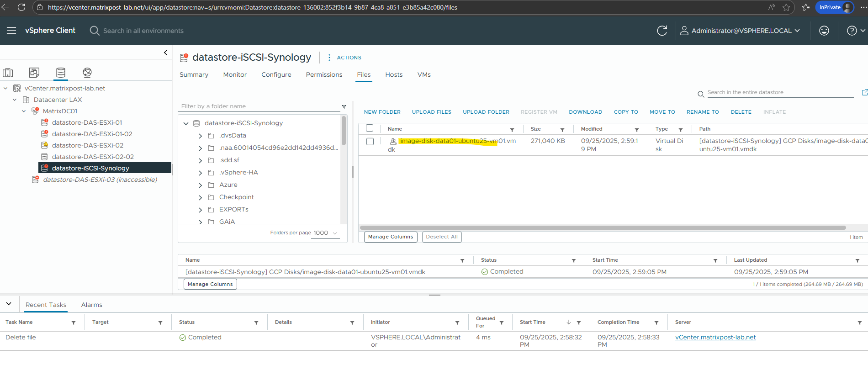Select the EXPORTs folder
Screen dimensions: 868x370
[234, 210]
